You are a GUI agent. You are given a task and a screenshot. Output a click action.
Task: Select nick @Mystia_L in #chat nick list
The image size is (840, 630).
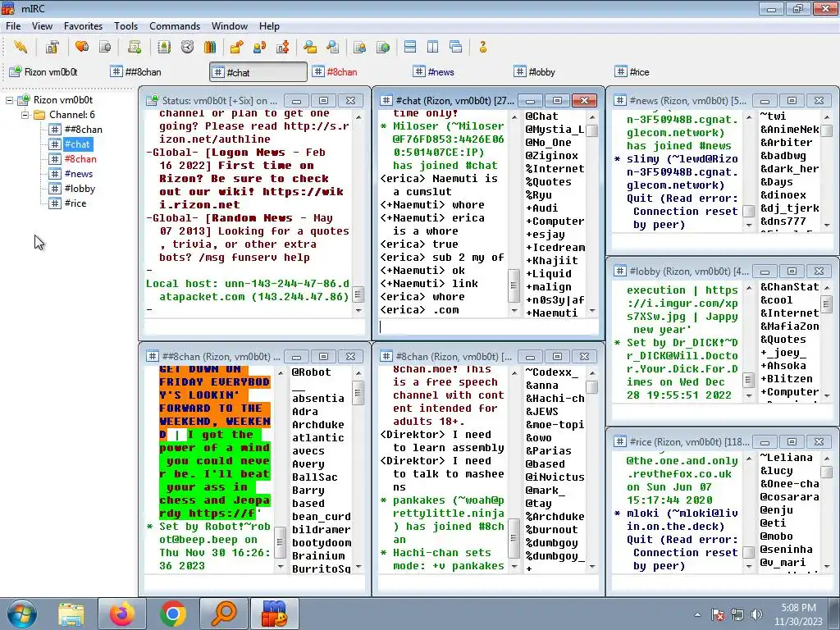click(x=555, y=129)
